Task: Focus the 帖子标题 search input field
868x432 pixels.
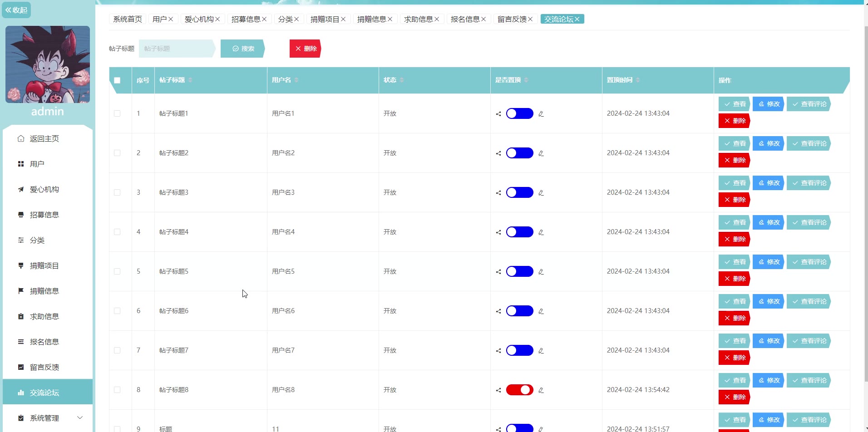Action: (x=176, y=49)
